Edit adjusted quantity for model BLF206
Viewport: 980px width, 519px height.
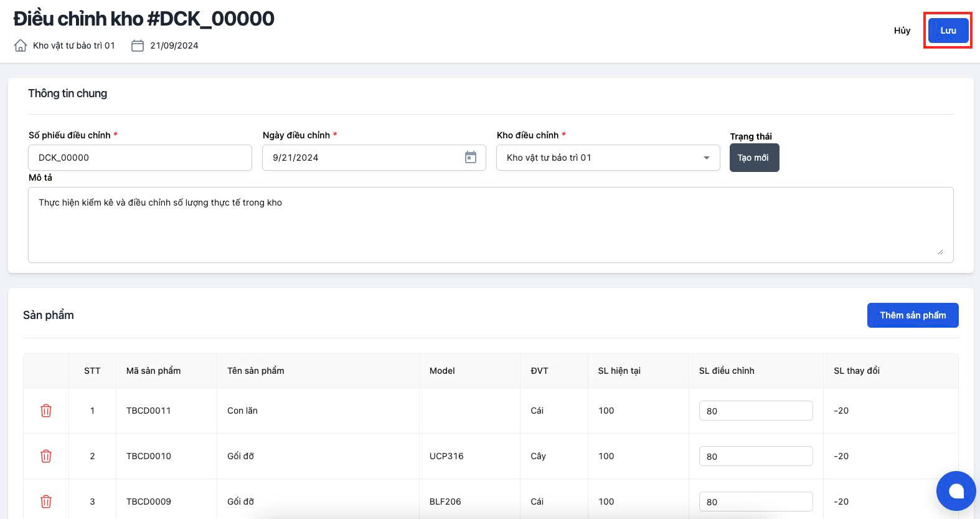coord(755,502)
